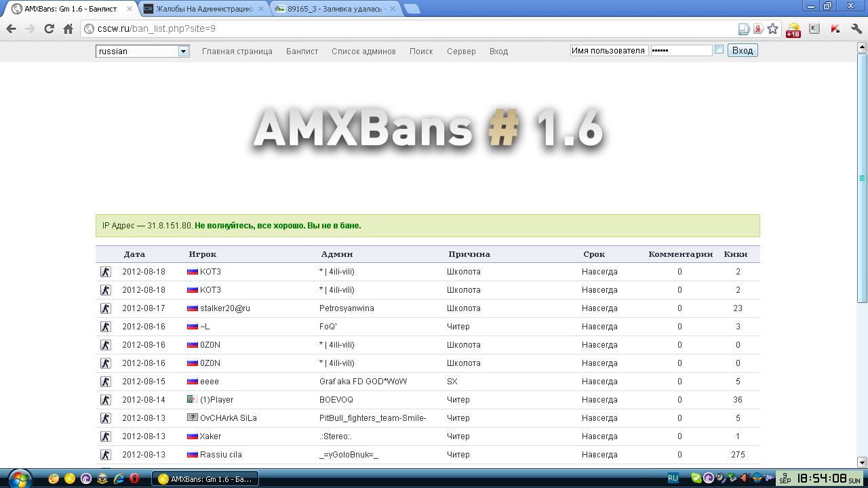This screenshot has width=868, height=488.
Task: Click the green checkmark tray icon
Action: click(696, 479)
